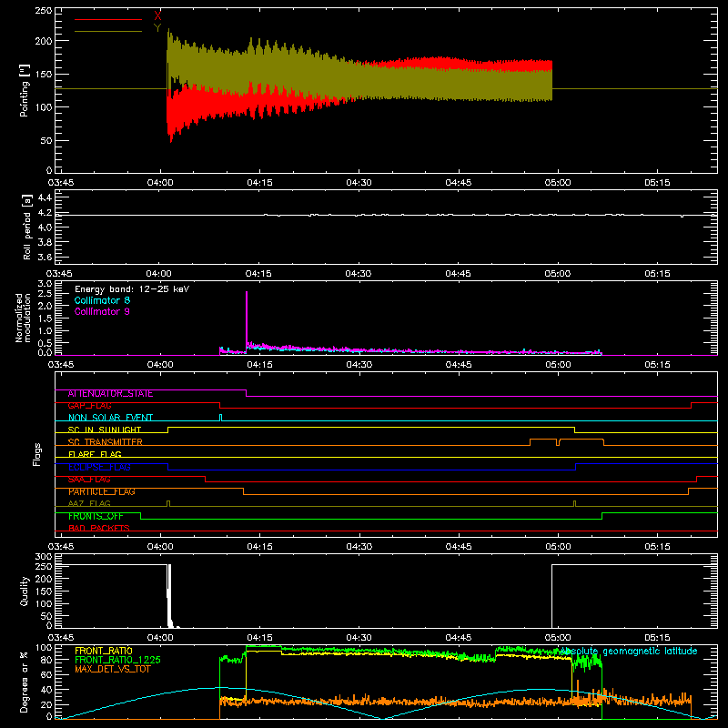Click the yellow FRONT_RATIO legend entry
This screenshot has width=728, height=728.
coord(104,651)
